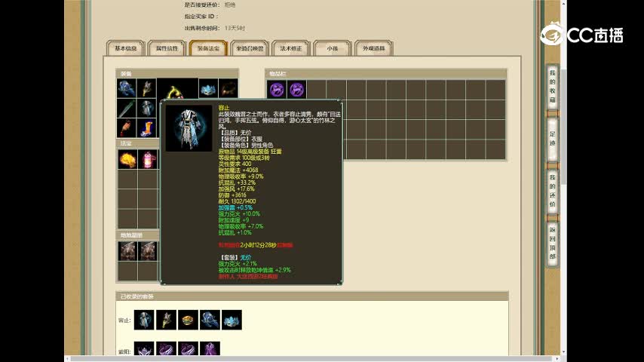Select the first purple orb in 物品栏
Screen dimensions: 644x362
coord(277,89)
